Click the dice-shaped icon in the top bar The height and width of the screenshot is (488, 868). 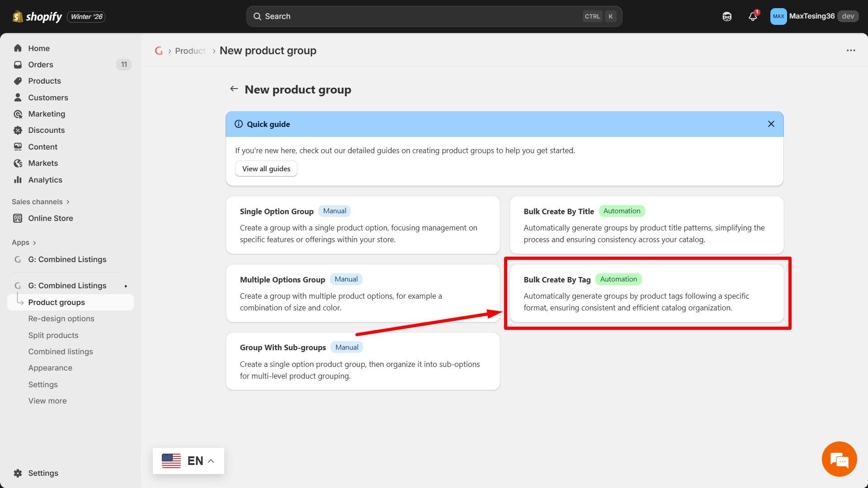click(727, 16)
